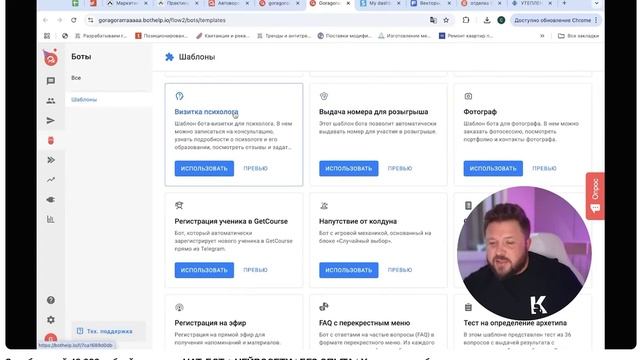Viewport: 640px width, 360px height.
Task: Open the broadcasts paper-plane sidebar icon
Action: tap(51, 120)
